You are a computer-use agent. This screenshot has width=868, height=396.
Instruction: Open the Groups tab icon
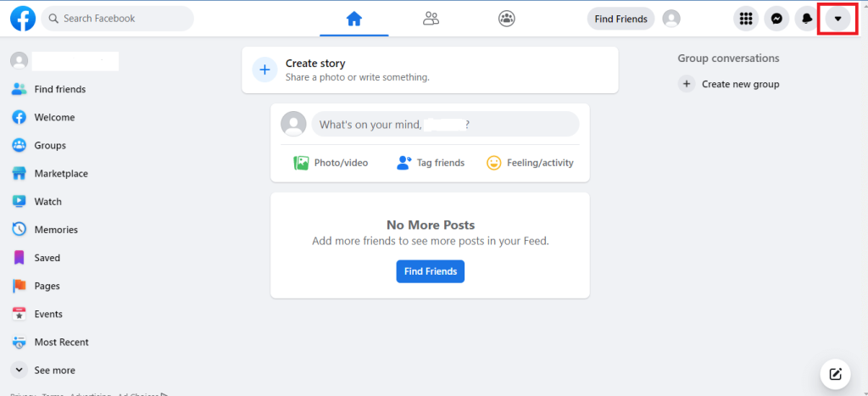507,19
